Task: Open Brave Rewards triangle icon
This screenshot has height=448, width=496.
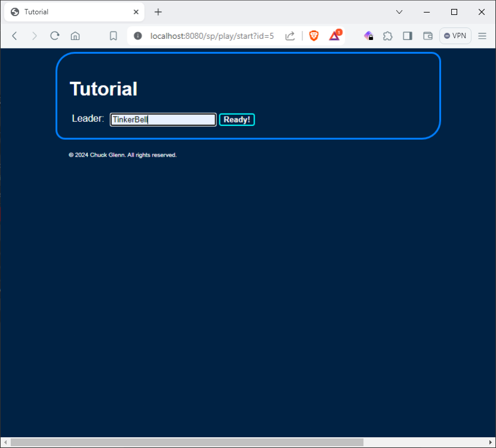Action: coord(335,36)
